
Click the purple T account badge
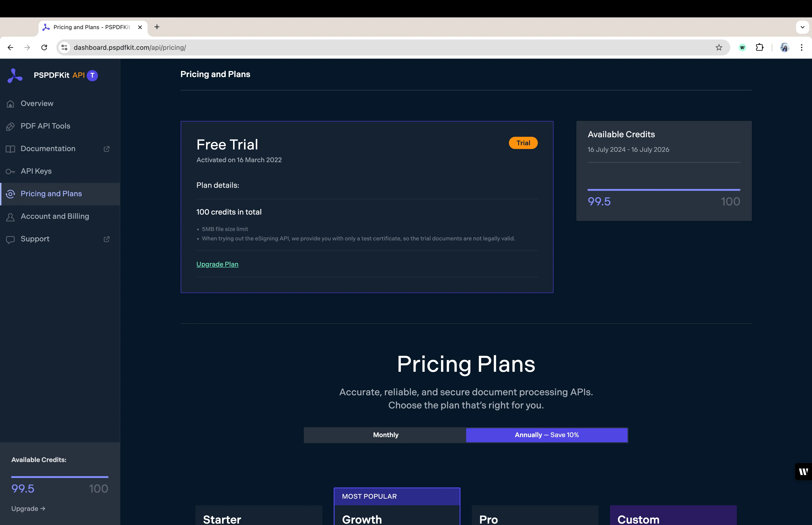click(92, 75)
